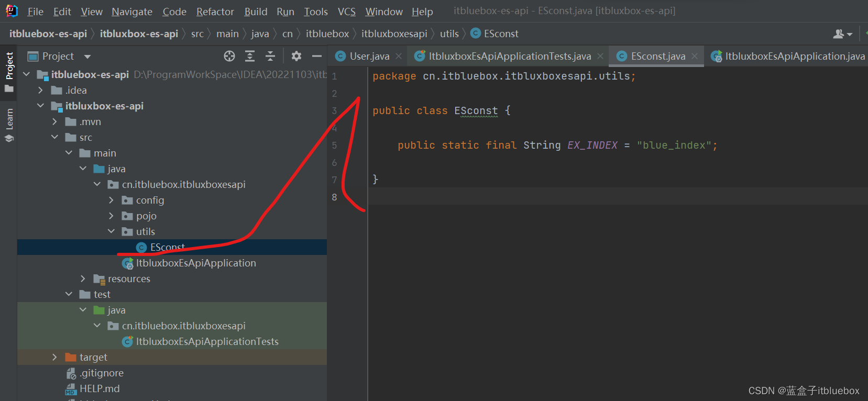Open the VCS menu

pyautogui.click(x=346, y=12)
